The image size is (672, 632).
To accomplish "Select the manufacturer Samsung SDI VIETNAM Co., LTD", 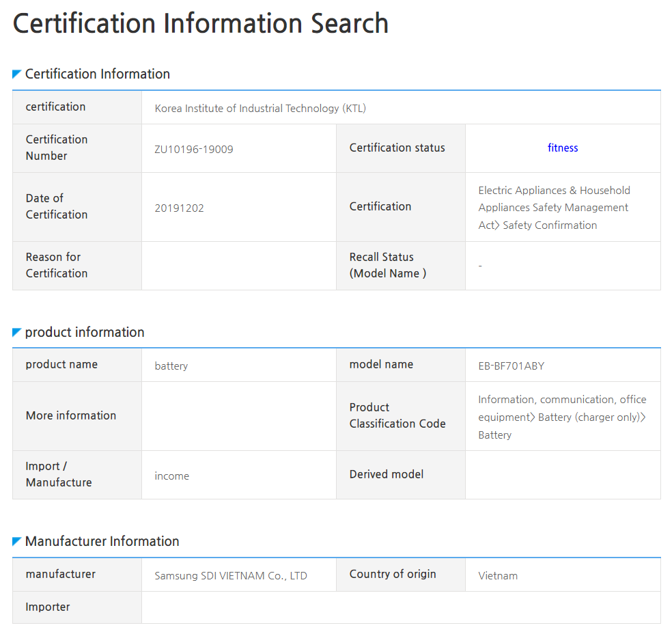I will click(231, 575).
